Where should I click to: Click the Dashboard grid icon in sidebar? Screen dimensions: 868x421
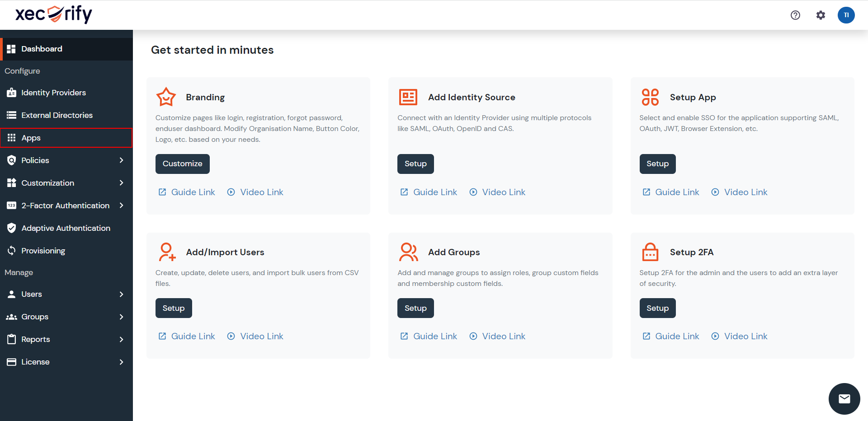pyautogui.click(x=11, y=49)
